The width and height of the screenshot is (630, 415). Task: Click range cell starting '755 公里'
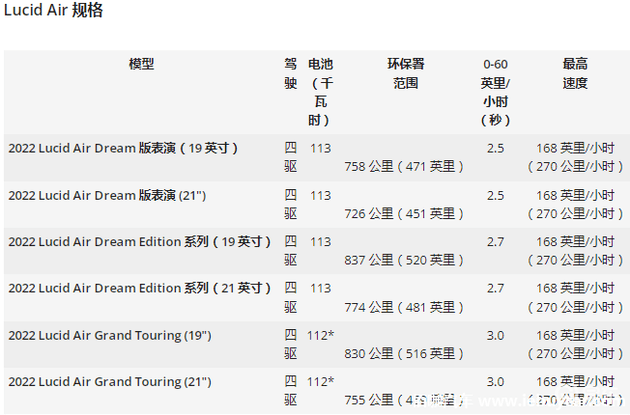click(x=404, y=400)
